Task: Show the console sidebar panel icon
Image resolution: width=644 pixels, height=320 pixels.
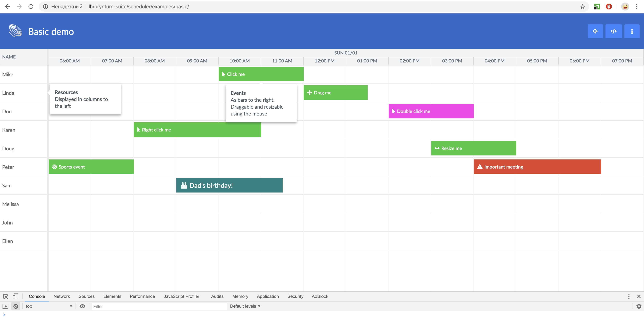Action: tap(5, 306)
